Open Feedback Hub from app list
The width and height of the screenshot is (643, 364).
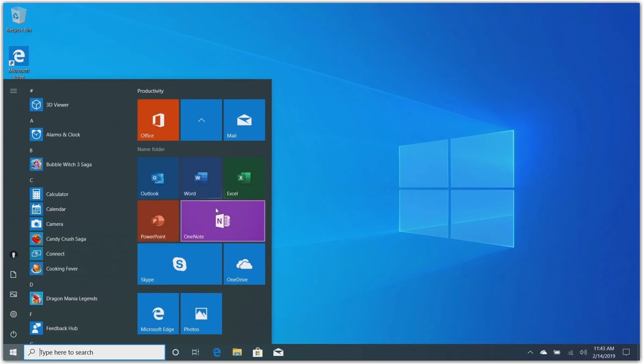(62, 328)
